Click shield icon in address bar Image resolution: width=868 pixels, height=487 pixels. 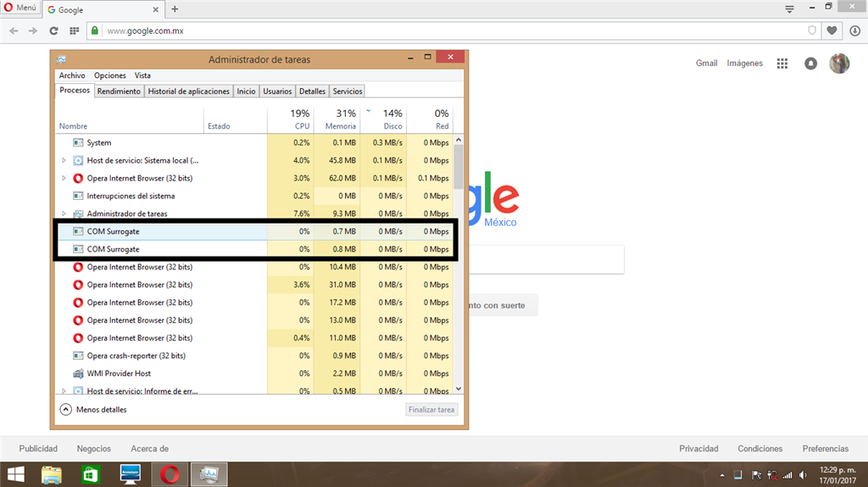tap(812, 31)
